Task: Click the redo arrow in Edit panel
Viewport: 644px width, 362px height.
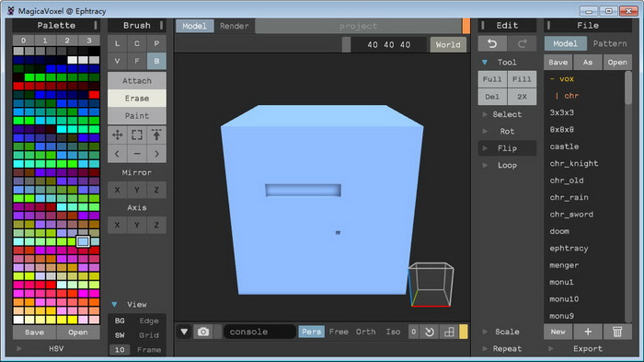Action: pos(522,43)
